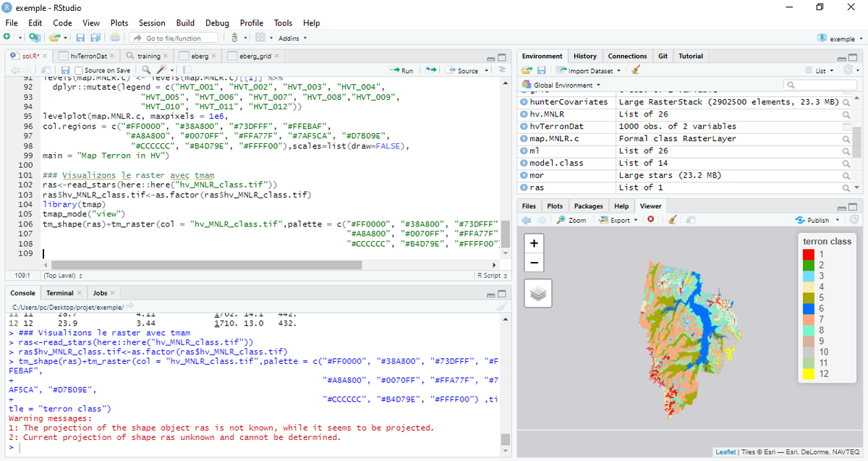
Task: Click the Save workspace icon in Environment pane
Action: coord(541,70)
